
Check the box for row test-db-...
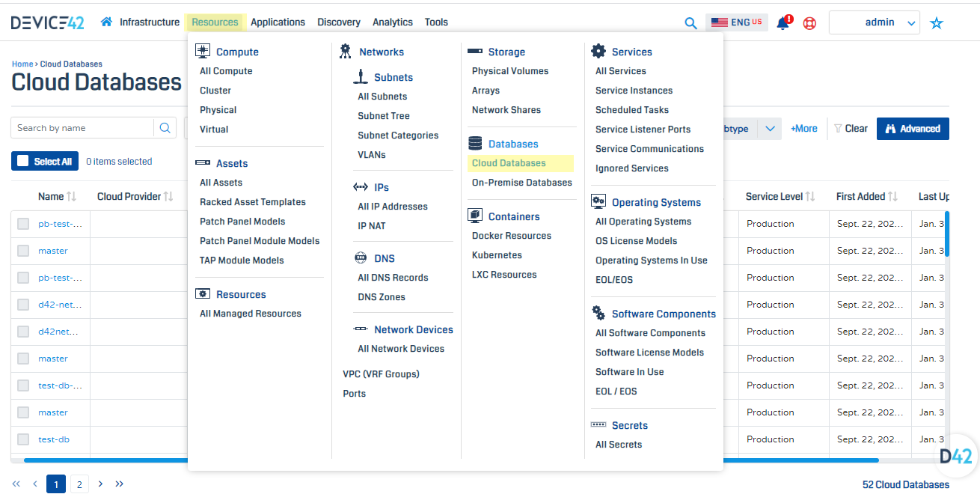click(x=23, y=385)
